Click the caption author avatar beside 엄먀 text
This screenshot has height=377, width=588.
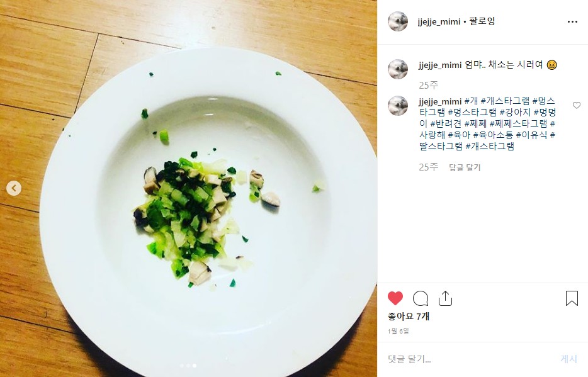[x=397, y=69]
